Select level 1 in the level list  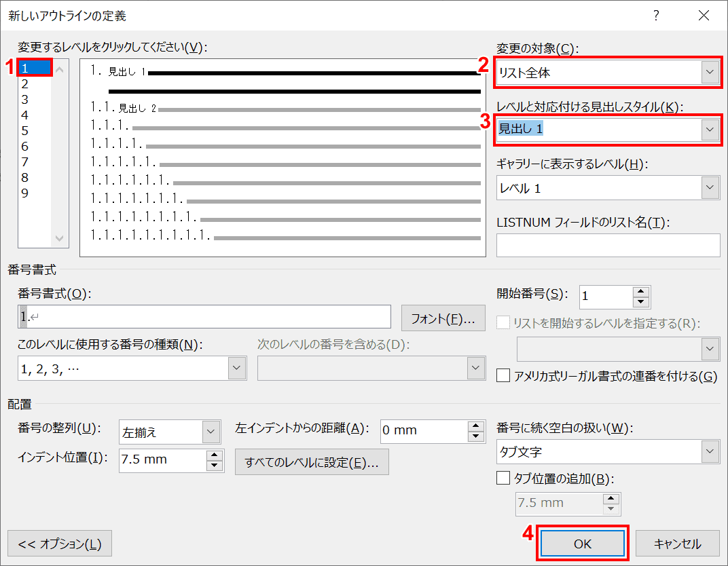35,68
